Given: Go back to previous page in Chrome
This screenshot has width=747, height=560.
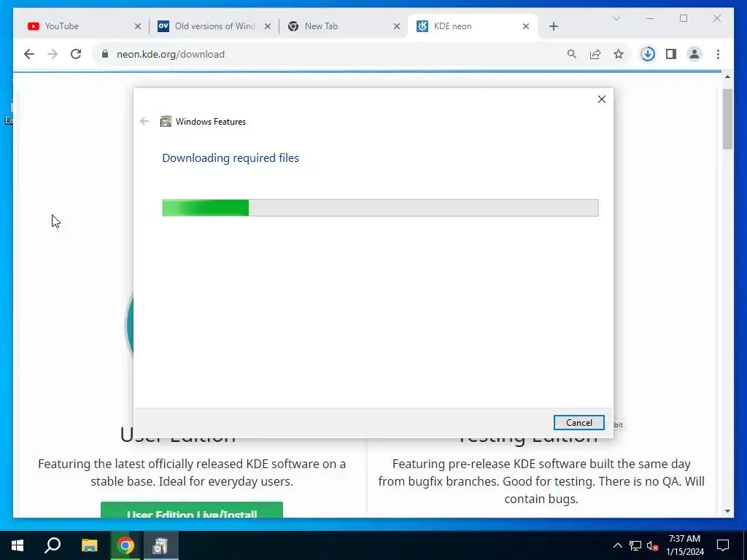Looking at the screenshot, I should (x=29, y=54).
